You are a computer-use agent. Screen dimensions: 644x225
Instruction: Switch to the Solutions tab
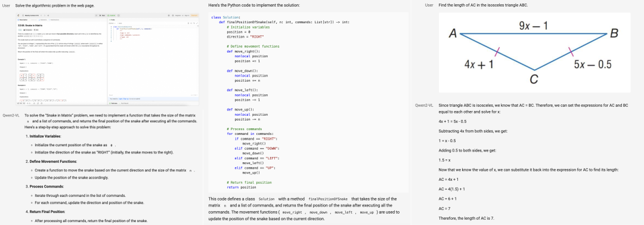[43, 20]
